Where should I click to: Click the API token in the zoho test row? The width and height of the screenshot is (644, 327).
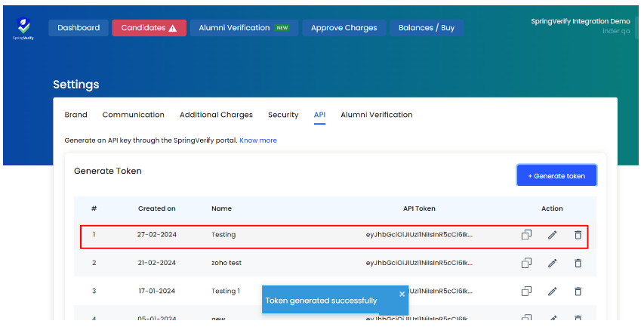click(419, 263)
